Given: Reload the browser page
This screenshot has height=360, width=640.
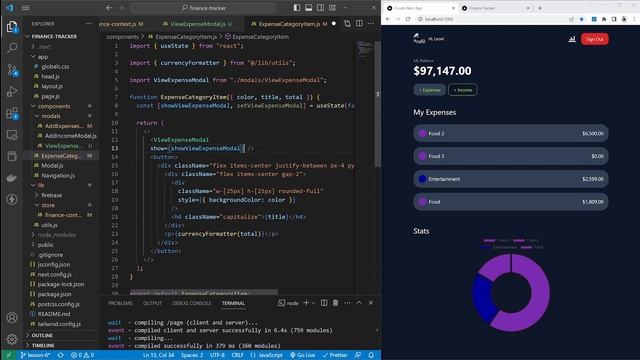Looking at the screenshot, I should pos(408,19).
